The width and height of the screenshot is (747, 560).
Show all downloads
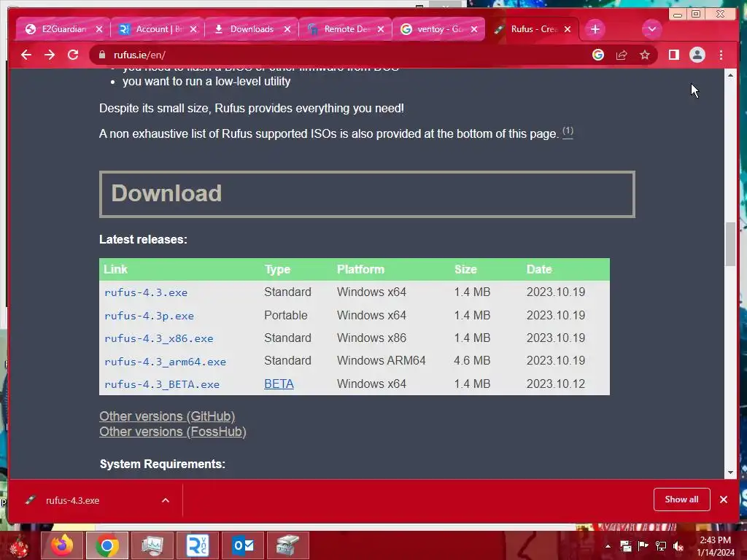682,499
